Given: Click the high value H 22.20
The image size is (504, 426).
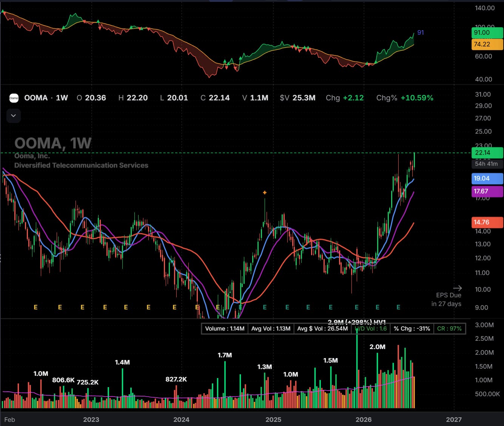Looking at the screenshot, I should click(x=133, y=98).
